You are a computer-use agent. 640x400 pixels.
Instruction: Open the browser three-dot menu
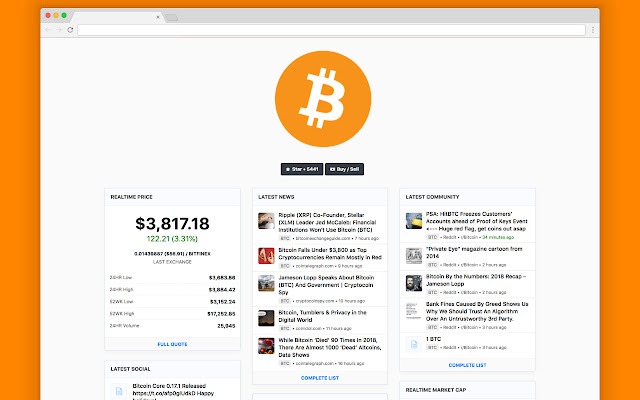click(x=593, y=30)
